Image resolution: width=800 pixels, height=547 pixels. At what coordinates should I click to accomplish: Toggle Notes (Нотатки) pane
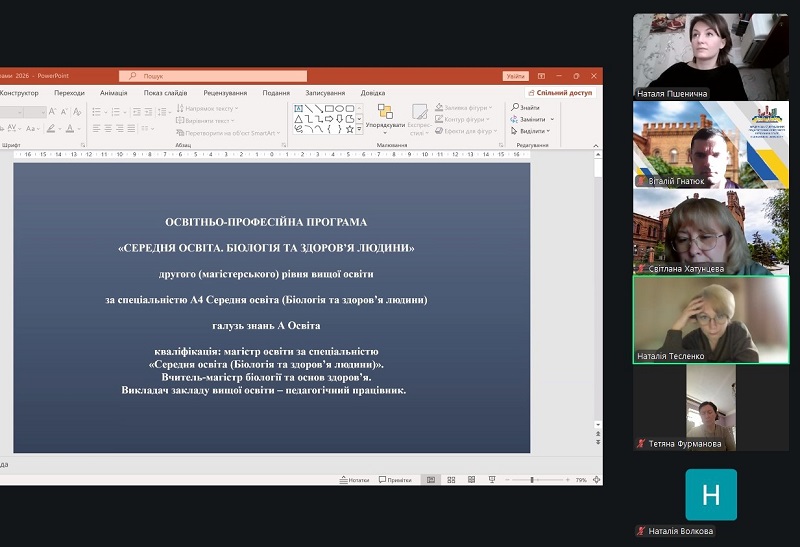(x=354, y=480)
